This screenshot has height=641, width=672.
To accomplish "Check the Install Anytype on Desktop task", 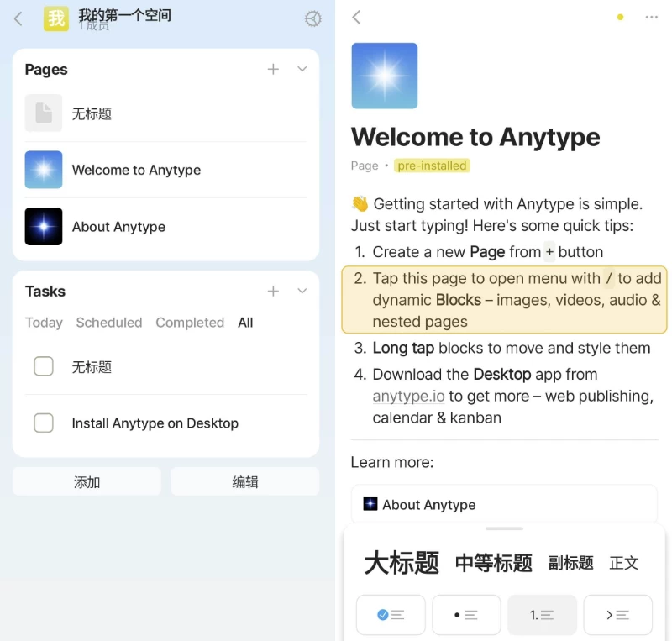I will tap(44, 423).
